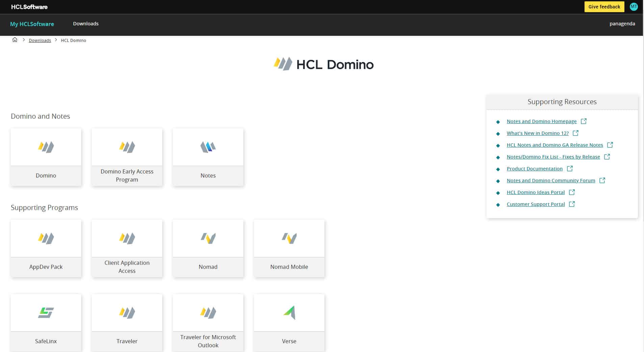Select the Nomad product tile icon
644x352 pixels.
click(x=208, y=238)
